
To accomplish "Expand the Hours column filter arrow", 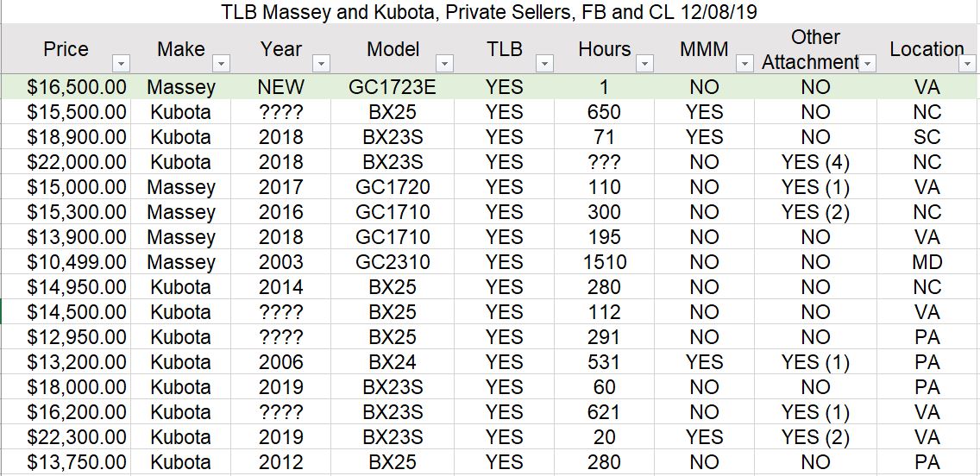I will (x=645, y=64).
